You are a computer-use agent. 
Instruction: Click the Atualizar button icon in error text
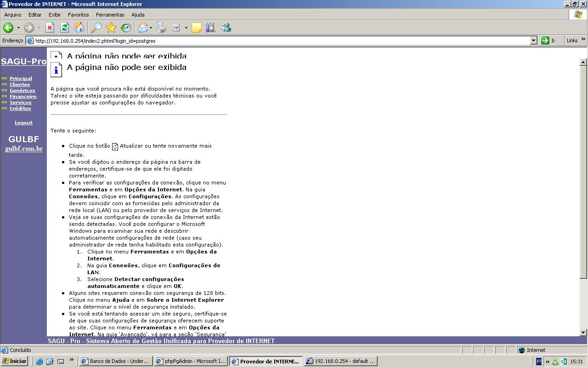115,147
